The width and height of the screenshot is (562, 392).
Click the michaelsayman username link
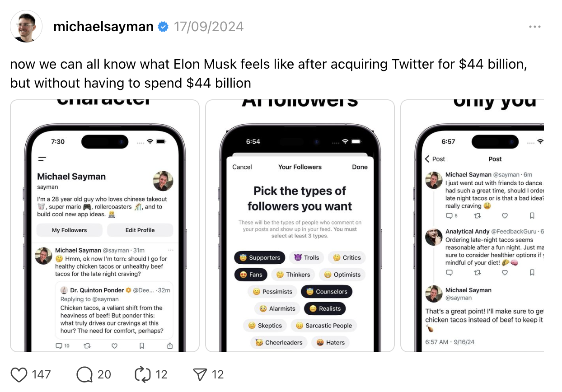pyautogui.click(x=103, y=27)
